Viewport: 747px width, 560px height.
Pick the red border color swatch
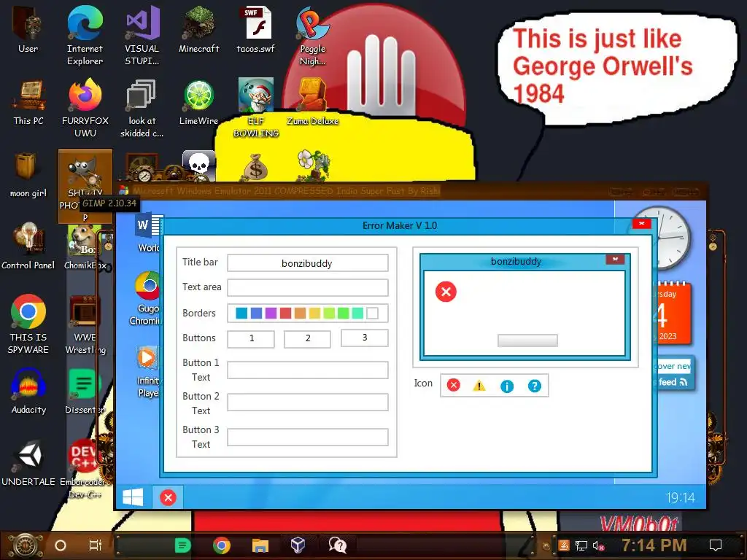(285, 313)
